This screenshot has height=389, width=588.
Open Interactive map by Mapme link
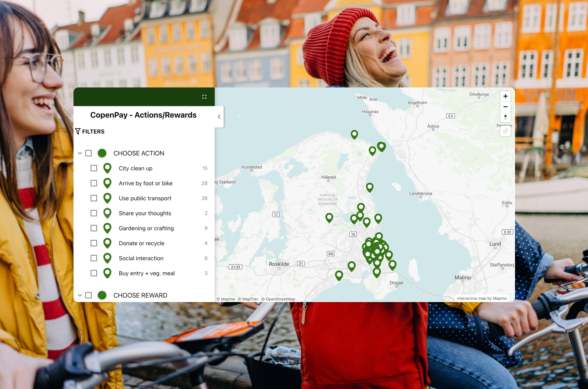tap(482, 298)
